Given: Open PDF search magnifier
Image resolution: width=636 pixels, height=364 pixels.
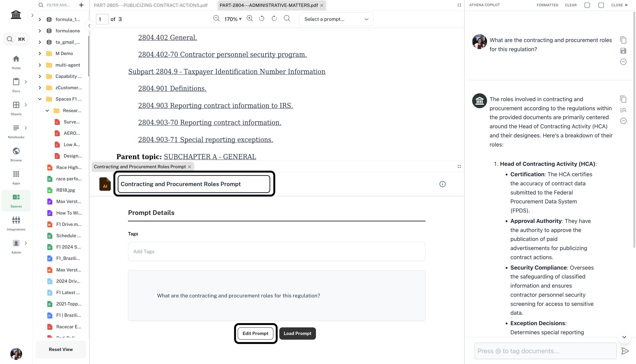Looking at the screenshot, I should coord(287,19).
